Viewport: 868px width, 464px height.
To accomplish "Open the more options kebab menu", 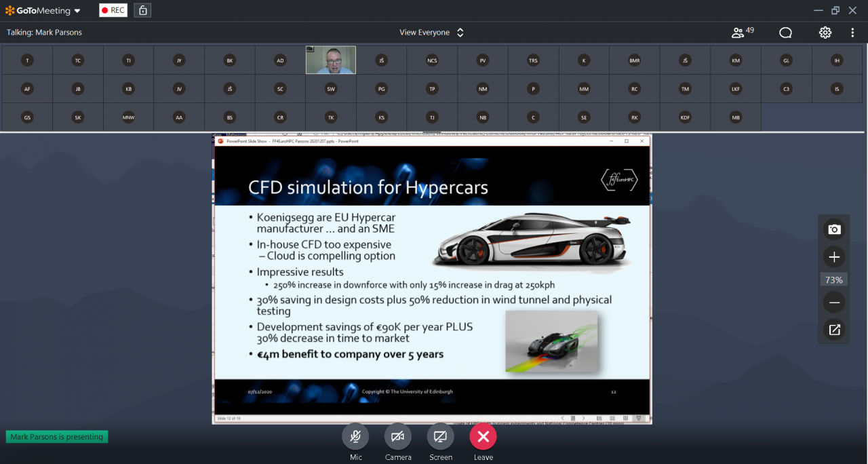I will 852,33.
